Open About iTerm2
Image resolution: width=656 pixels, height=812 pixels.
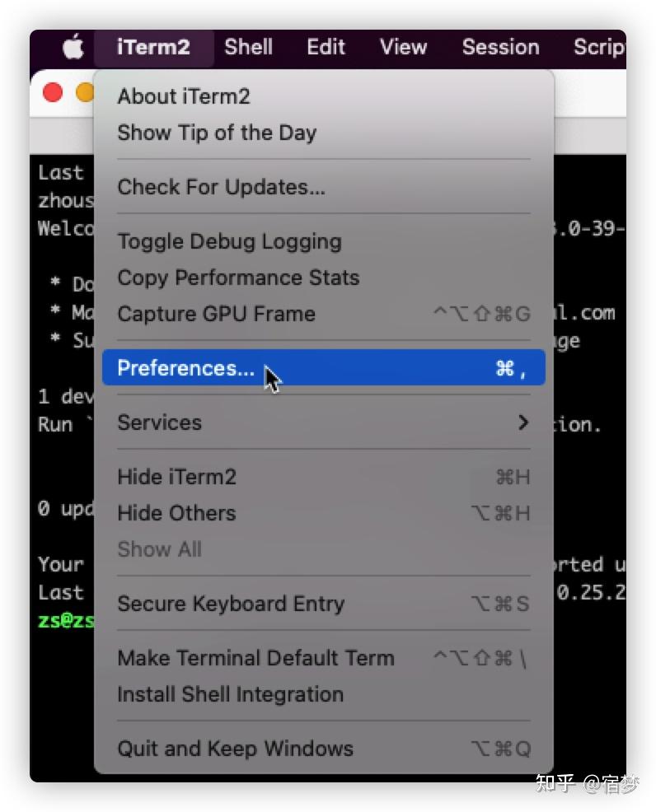pyautogui.click(x=324, y=96)
